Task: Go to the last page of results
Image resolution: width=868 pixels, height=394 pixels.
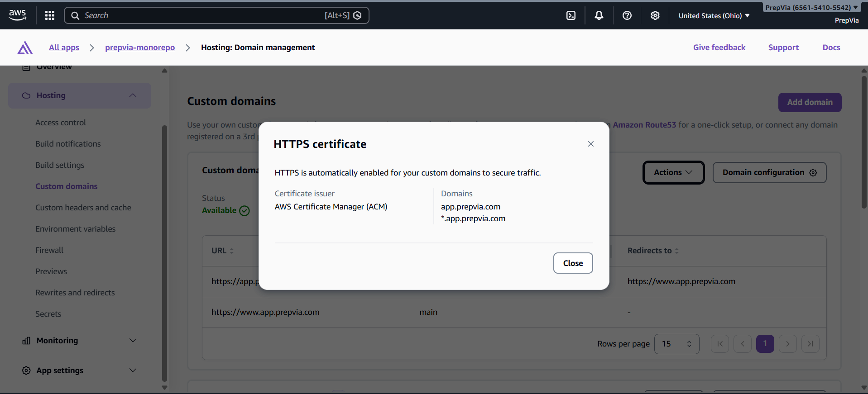Action: tap(810, 344)
